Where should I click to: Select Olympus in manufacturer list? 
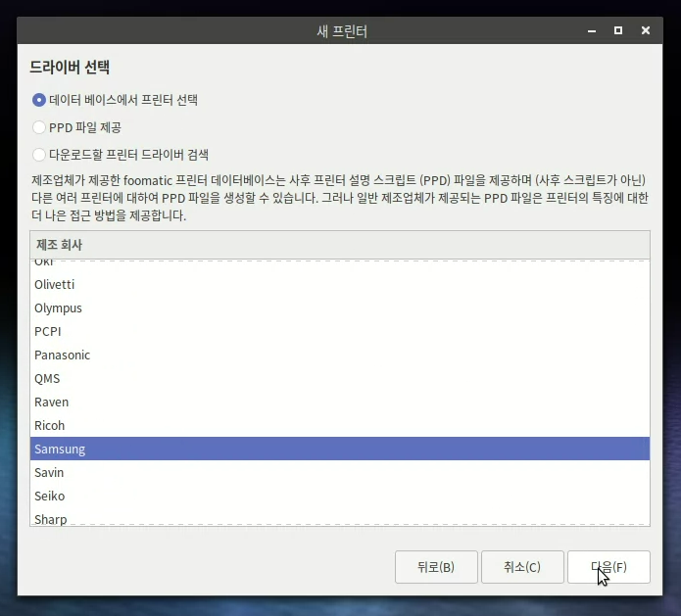point(340,308)
